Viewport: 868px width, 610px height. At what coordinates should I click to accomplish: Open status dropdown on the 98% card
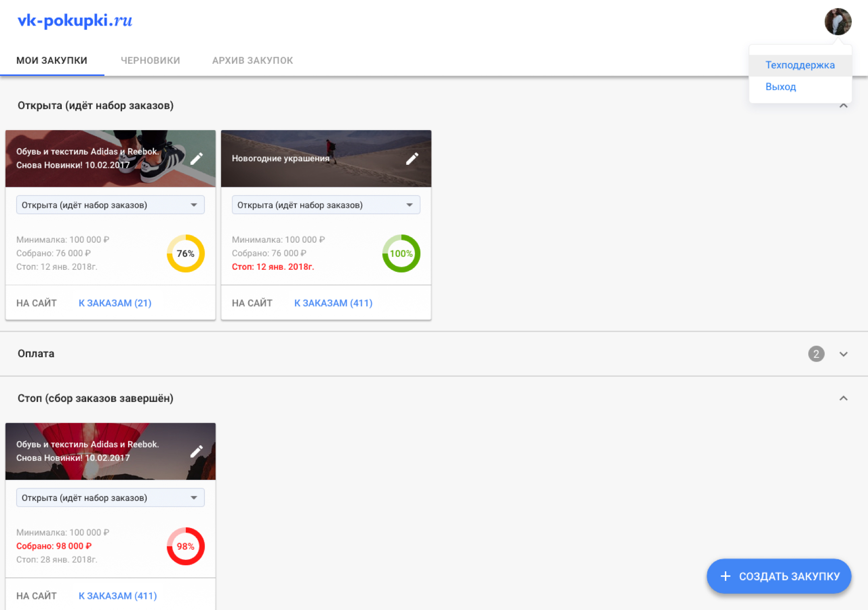pos(111,497)
